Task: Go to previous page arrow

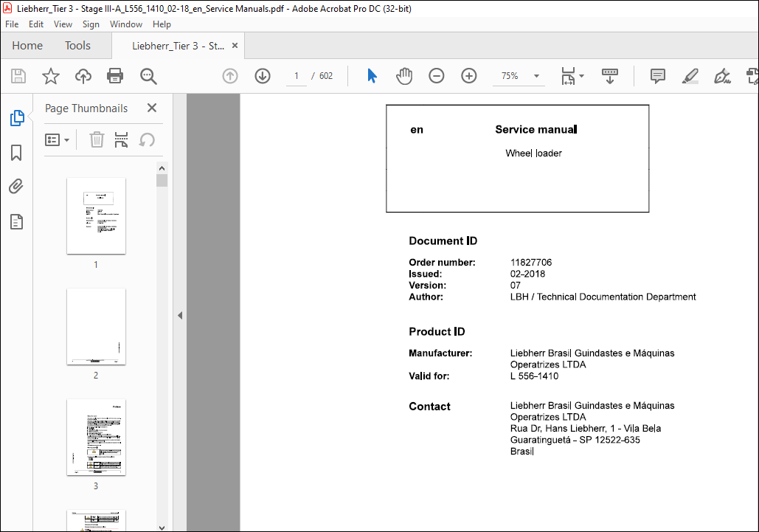Action: click(230, 76)
